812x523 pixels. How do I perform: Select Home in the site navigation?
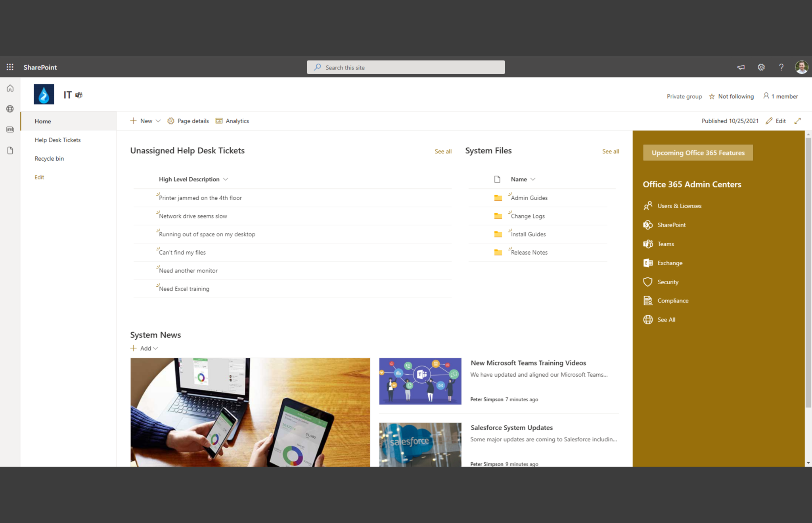coord(43,121)
